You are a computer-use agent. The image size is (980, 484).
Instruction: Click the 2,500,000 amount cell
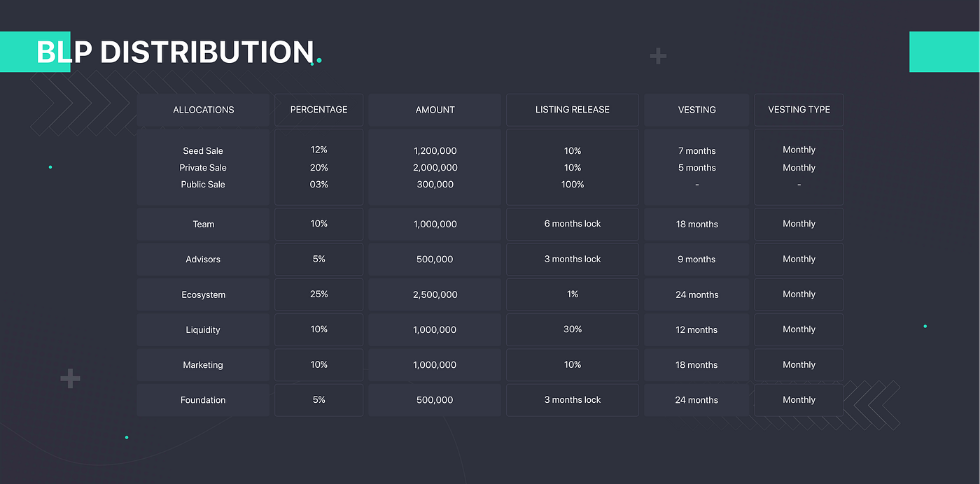click(x=435, y=295)
